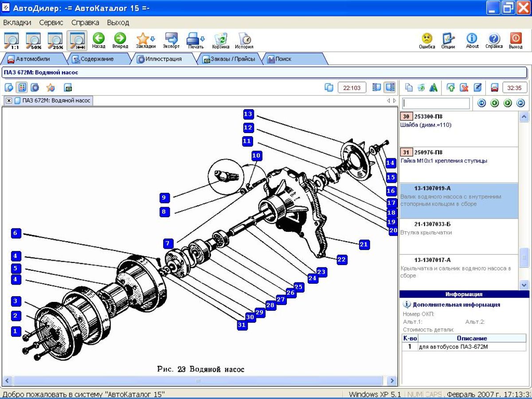
Task: Jump to last record with blue navigation button
Action: pos(520,103)
